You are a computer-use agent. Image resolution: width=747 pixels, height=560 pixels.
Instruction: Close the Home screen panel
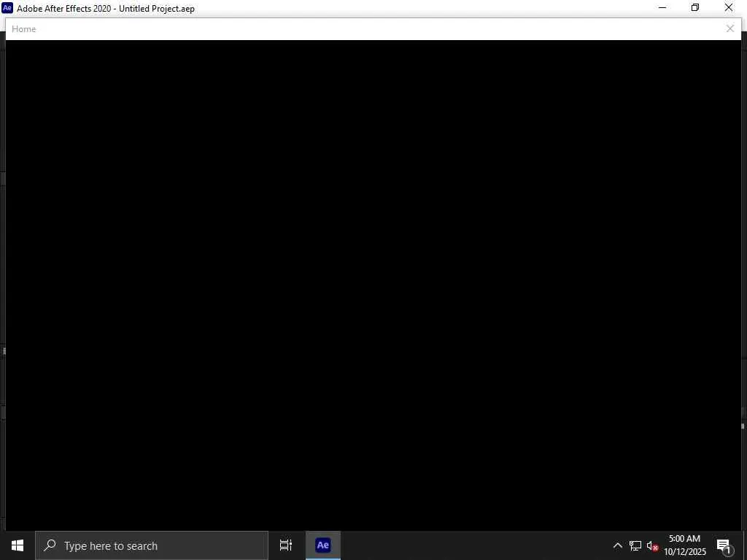[x=729, y=29]
